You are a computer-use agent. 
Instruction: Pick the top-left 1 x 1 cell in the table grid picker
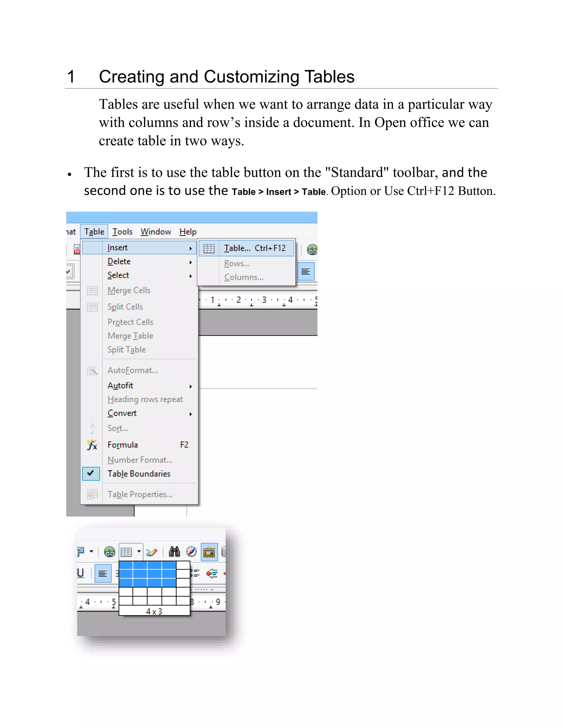(126, 565)
